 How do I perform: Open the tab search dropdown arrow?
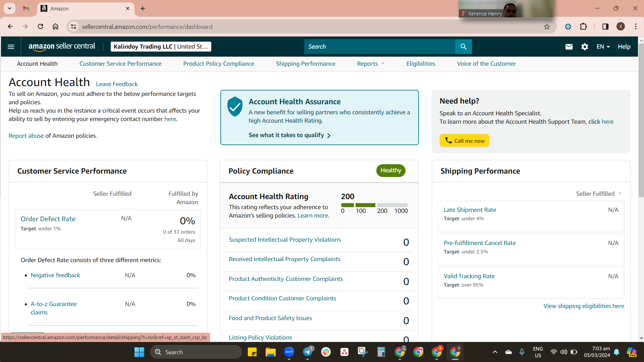point(9,8)
